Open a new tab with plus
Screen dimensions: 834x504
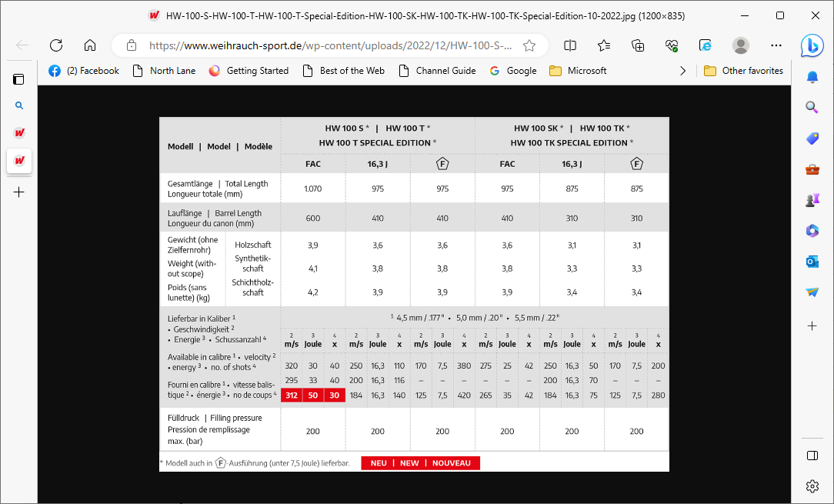click(x=19, y=192)
